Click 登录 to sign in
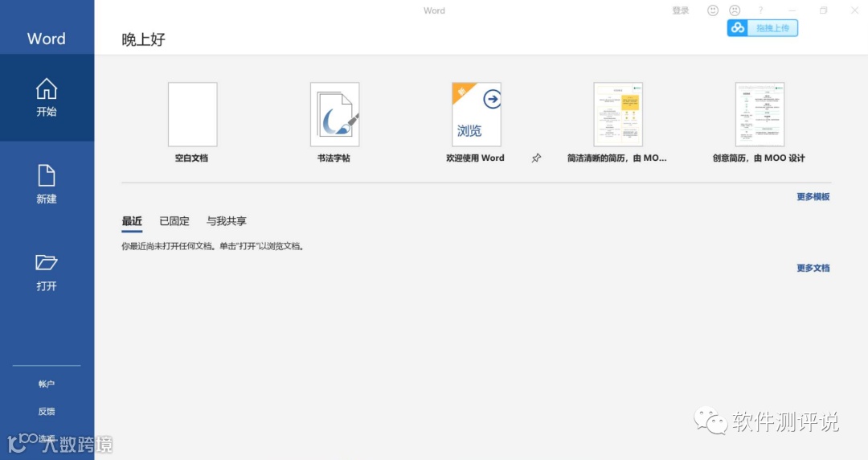 (681, 10)
